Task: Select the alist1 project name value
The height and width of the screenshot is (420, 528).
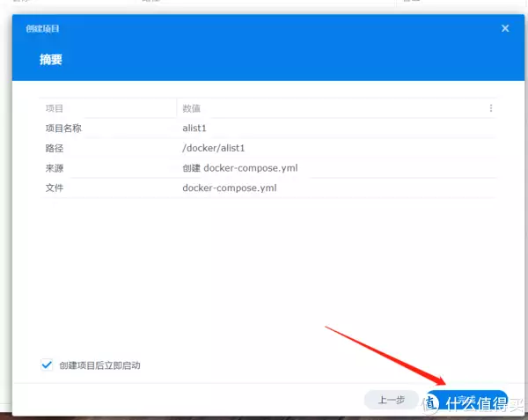Action: click(194, 129)
